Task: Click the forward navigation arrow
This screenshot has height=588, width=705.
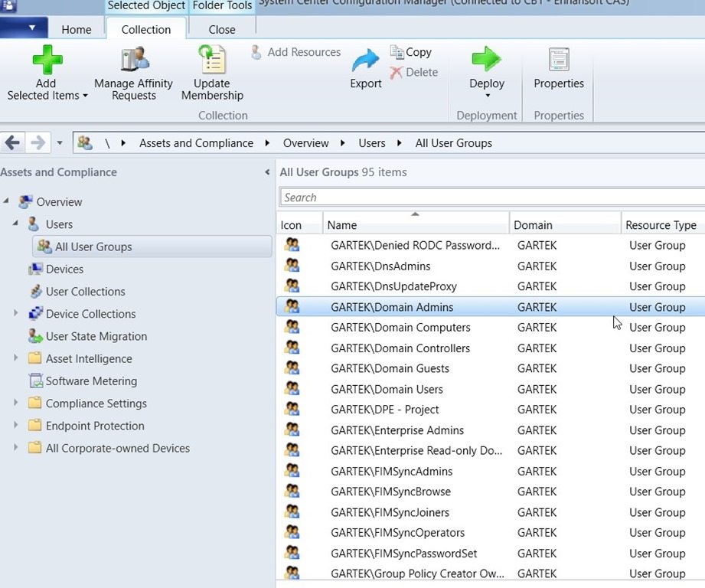Action: (x=38, y=143)
